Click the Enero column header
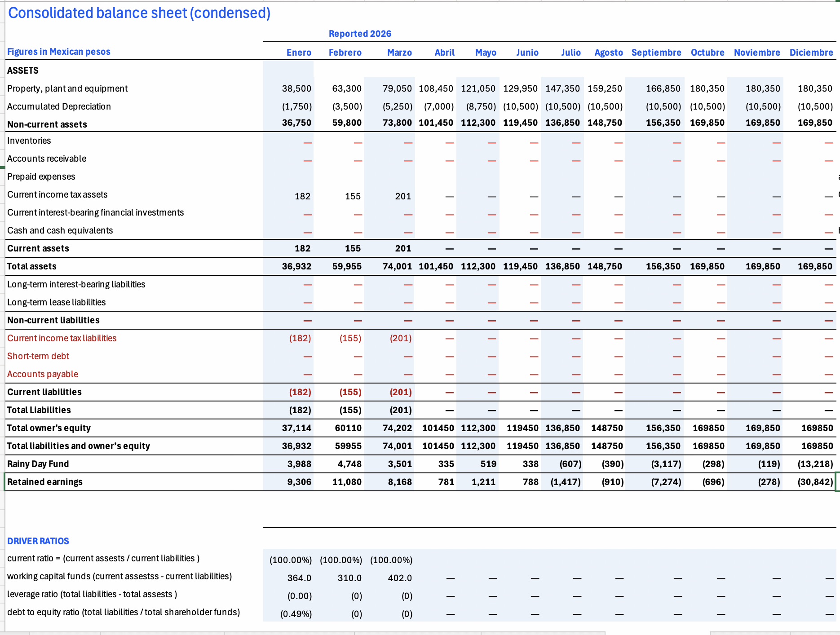 click(x=299, y=53)
